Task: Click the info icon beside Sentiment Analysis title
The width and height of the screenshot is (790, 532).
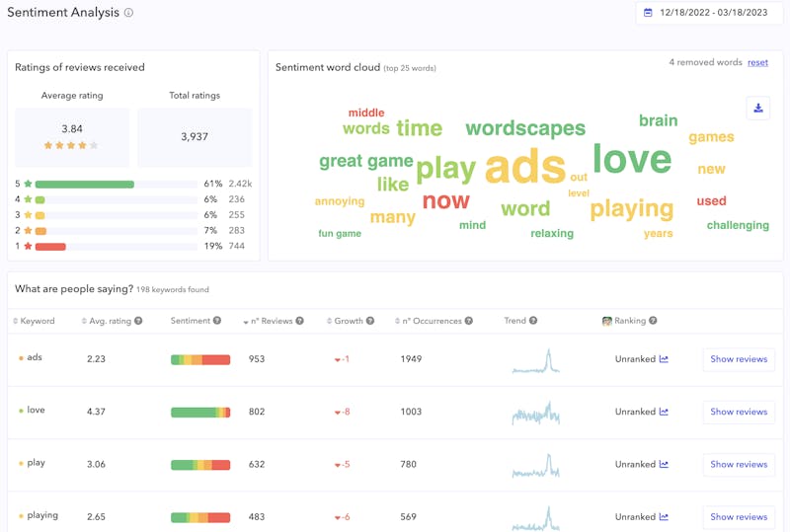Action: [x=128, y=14]
